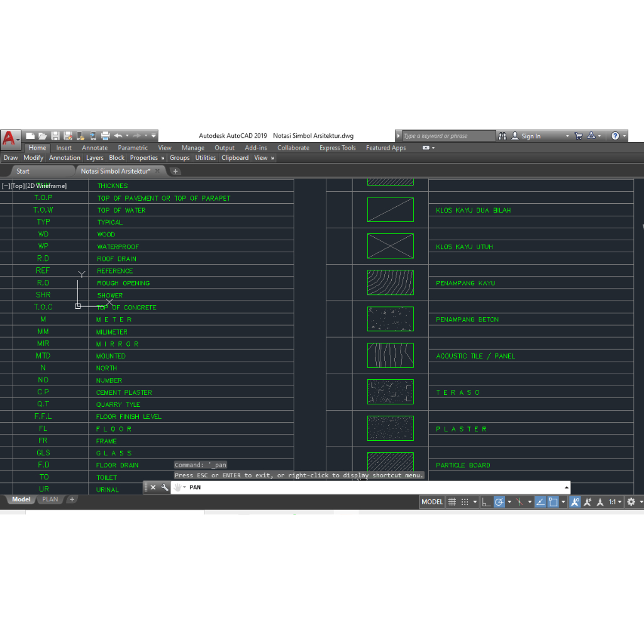Screen dimensions: 644x644
Task: Toggle polar tracking in status bar
Action: pyautogui.click(x=499, y=502)
